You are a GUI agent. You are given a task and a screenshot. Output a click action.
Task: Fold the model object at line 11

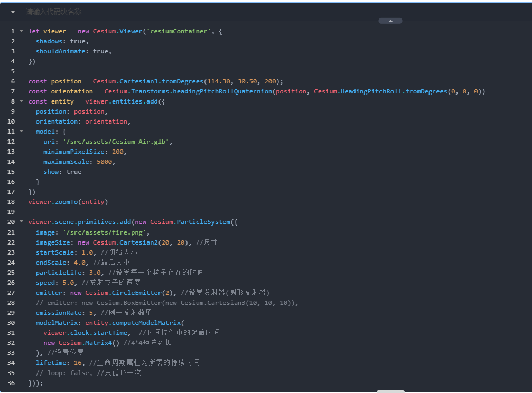[21, 131]
